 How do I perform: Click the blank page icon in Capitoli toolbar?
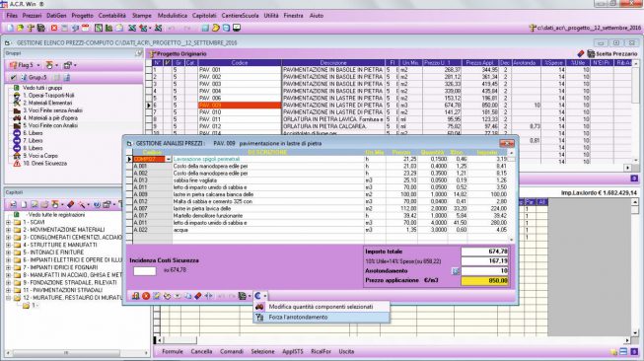(24, 204)
